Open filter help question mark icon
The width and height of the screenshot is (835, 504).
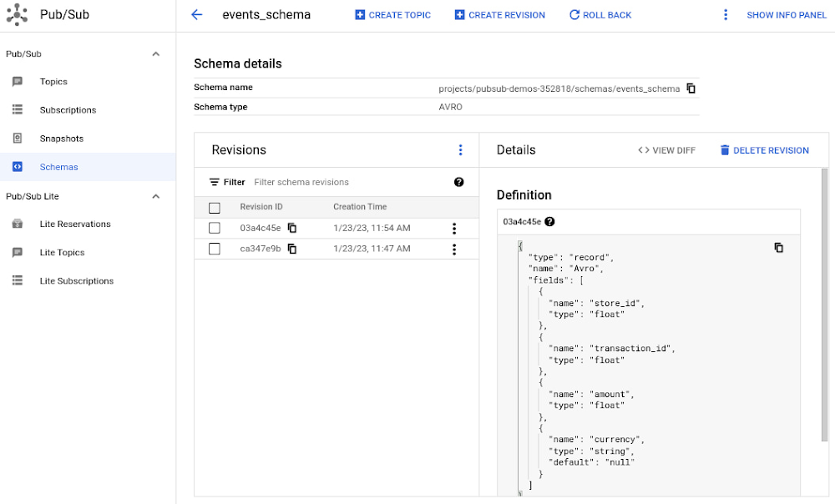click(x=459, y=182)
